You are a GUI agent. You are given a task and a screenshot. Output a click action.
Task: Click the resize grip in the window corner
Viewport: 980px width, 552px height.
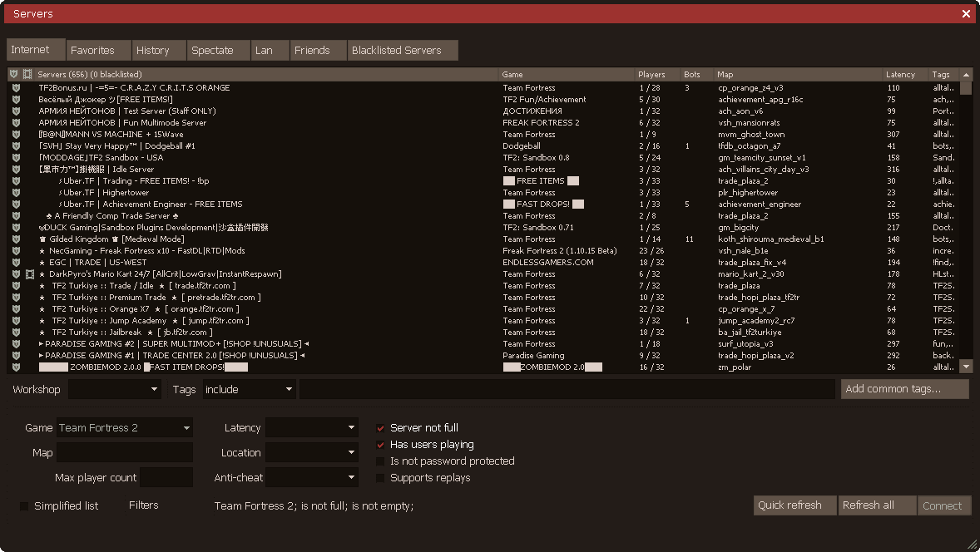click(x=972, y=544)
